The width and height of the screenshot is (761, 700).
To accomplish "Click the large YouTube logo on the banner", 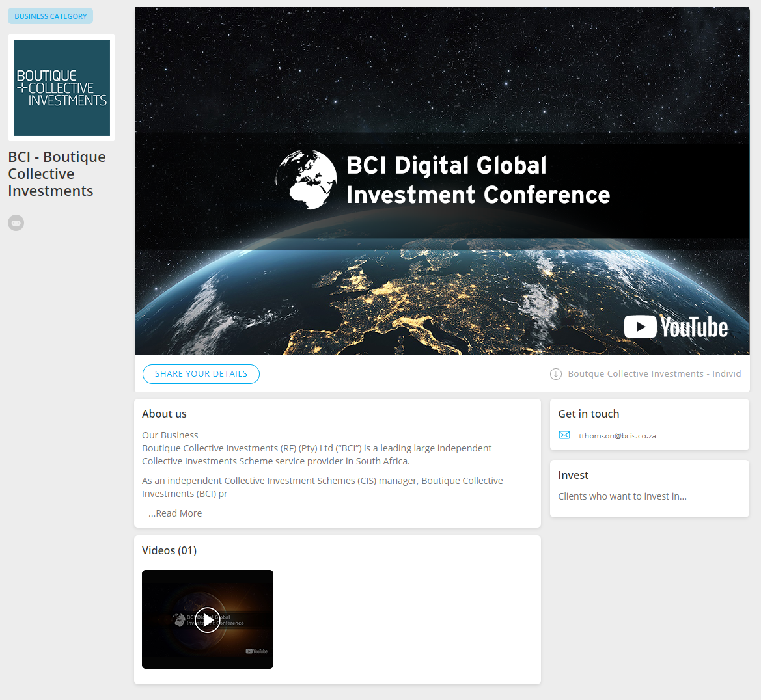I will click(676, 327).
